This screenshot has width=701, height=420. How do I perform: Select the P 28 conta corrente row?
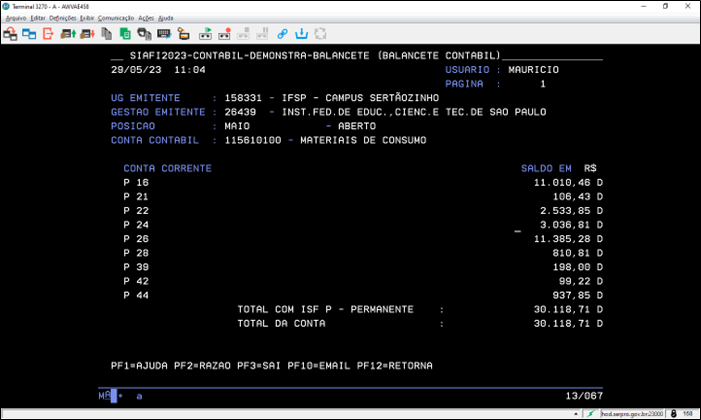pos(363,253)
